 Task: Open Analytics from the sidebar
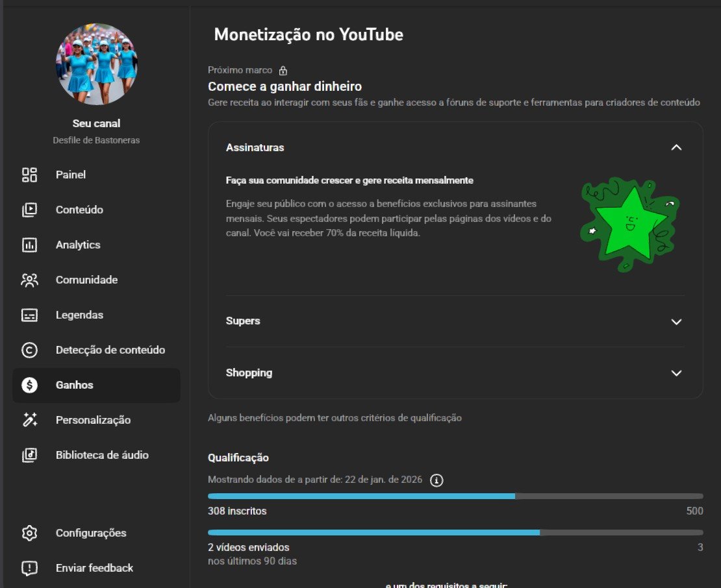[78, 245]
